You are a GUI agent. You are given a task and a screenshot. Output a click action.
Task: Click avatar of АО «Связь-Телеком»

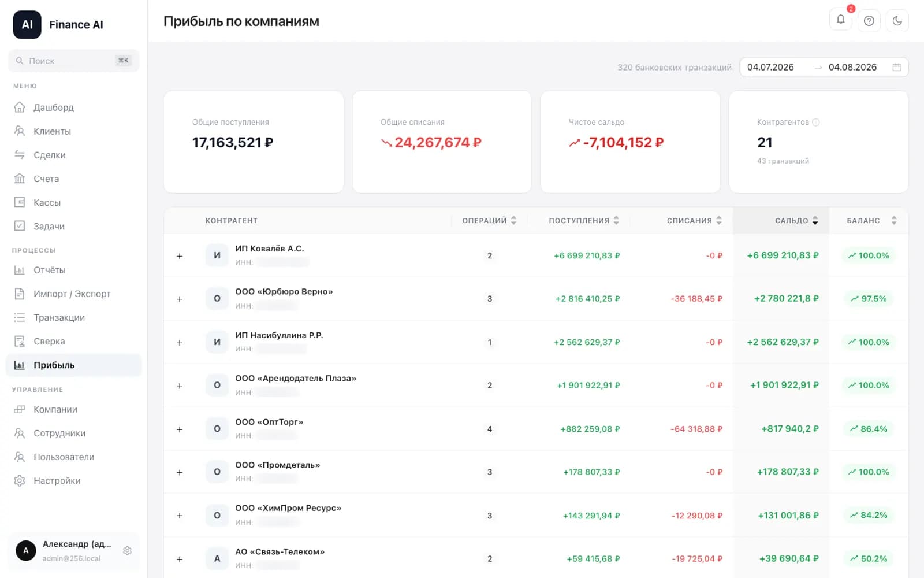click(217, 558)
